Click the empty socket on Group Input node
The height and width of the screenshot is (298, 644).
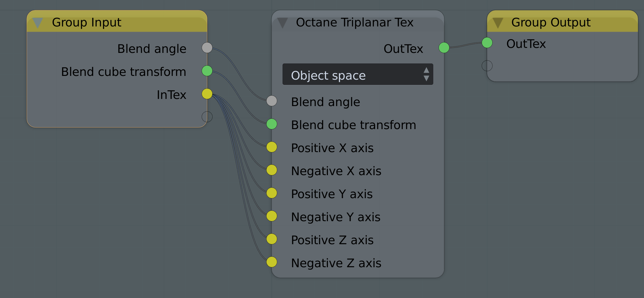click(x=207, y=117)
